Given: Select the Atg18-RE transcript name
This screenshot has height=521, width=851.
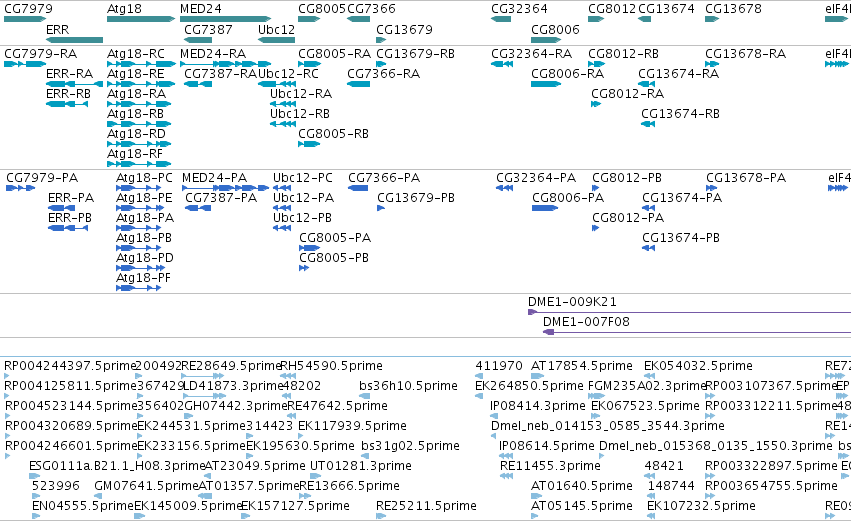Looking at the screenshot, I should 136,74.
